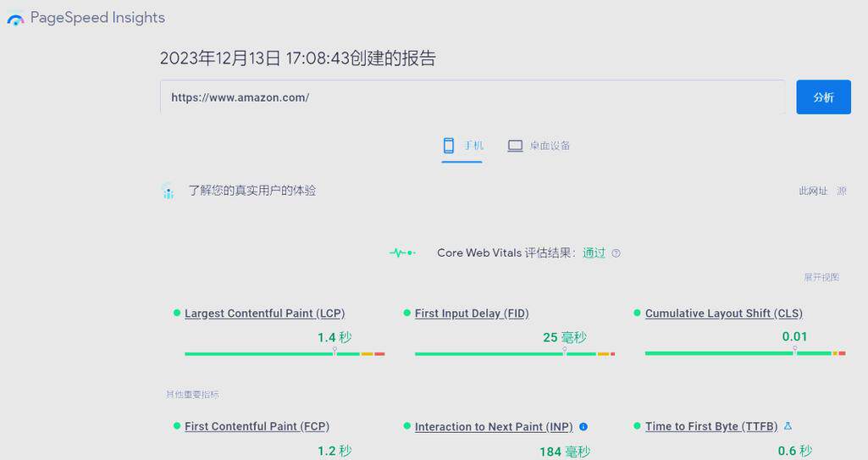The image size is (868, 460).
Task: Click the report creation date heading
Action: click(298, 58)
